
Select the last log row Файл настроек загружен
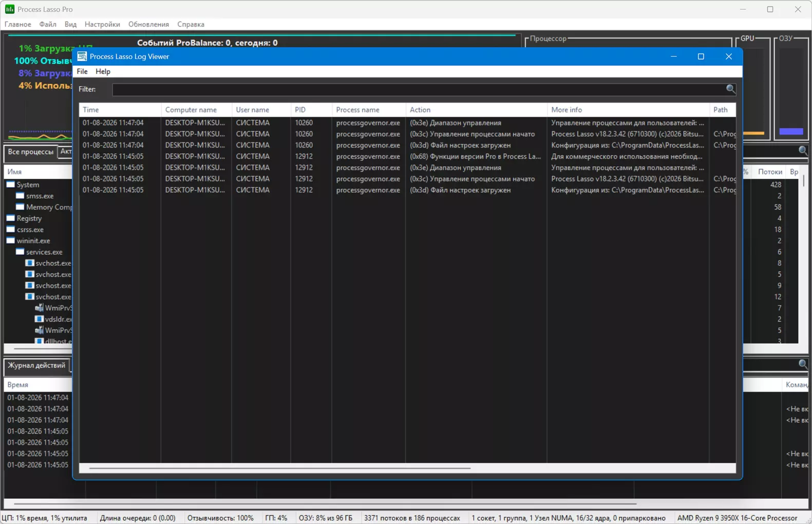click(x=407, y=190)
